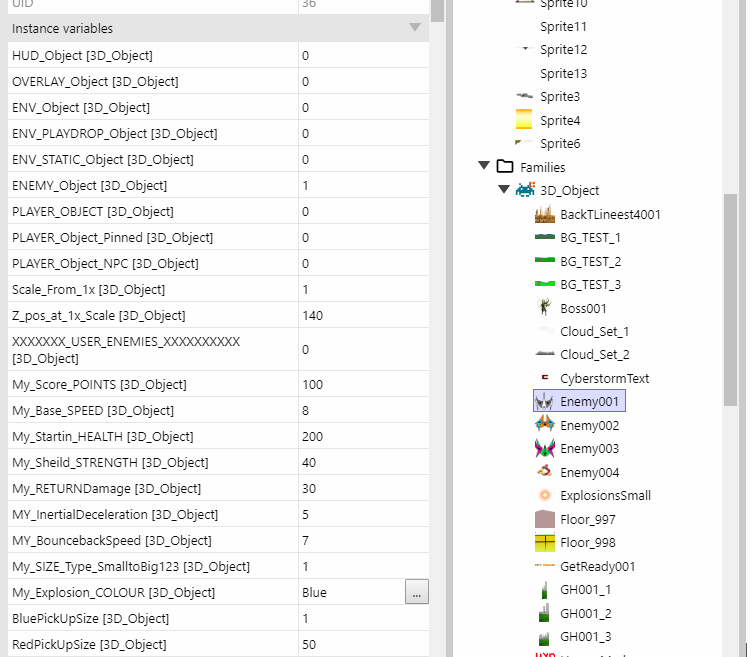Screen dimensions: 752x657
Task: Click the BackTLineest4001 sprite icon
Action: tap(544, 214)
